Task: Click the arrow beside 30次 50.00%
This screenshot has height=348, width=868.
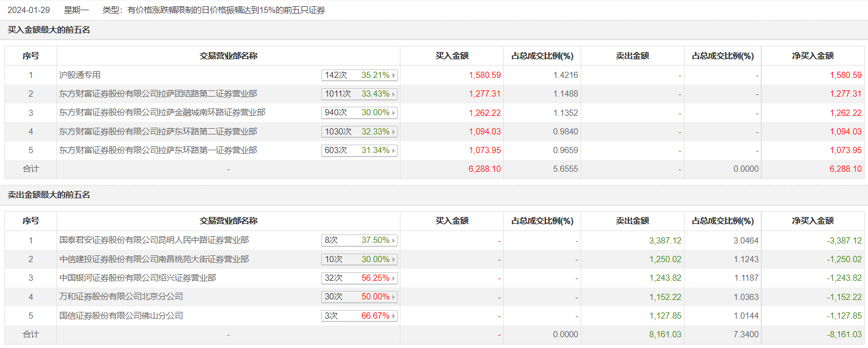Action: coord(394,297)
